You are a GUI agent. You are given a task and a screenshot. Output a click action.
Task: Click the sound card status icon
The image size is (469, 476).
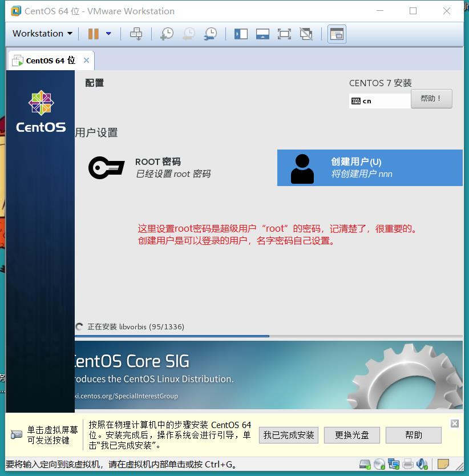click(422, 464)
